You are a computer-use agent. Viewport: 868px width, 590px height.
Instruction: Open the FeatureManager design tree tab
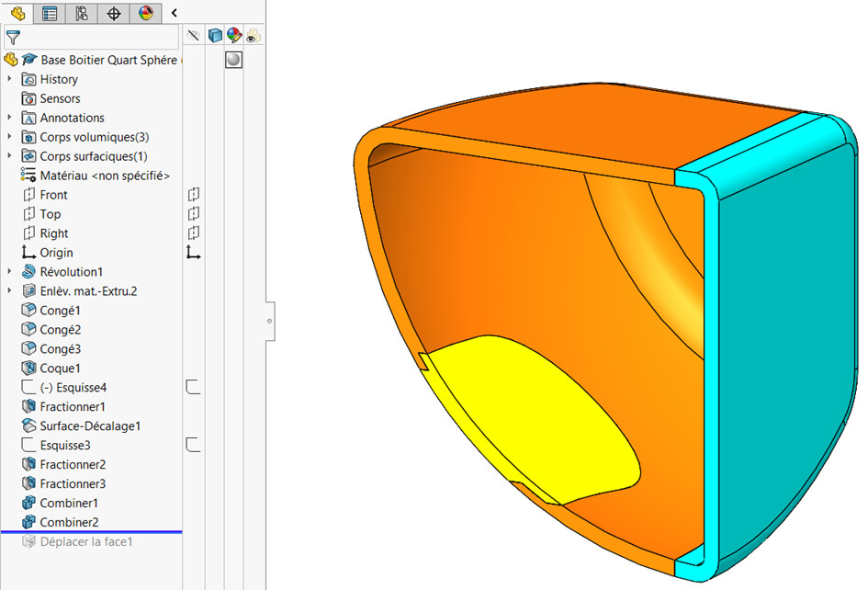point(17,13)
